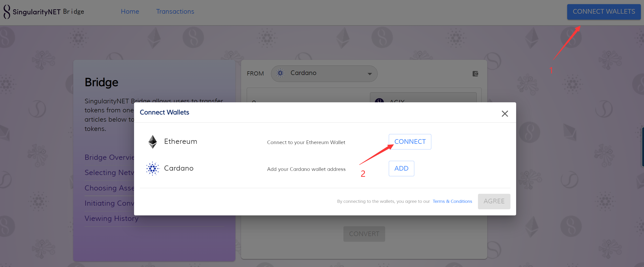Add your Cardano wallet address
This screenshot has height=267, width=644.
[x=401, y=169]
